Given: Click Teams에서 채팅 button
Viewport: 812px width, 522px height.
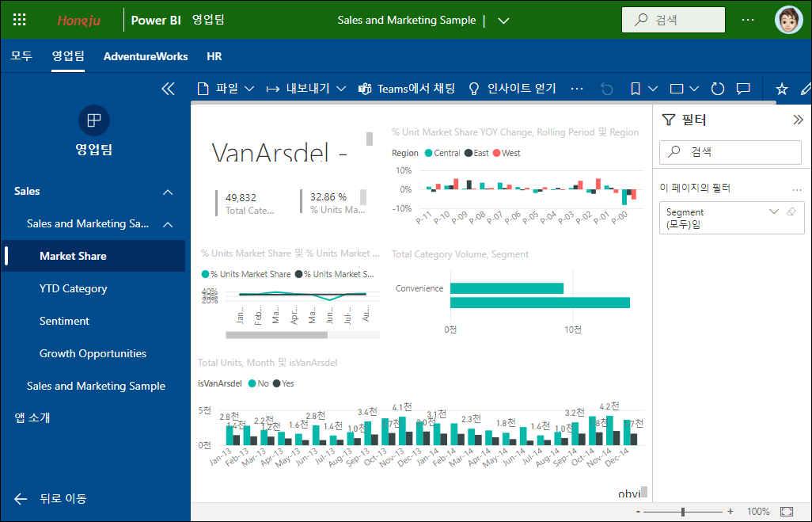Looking at the screenshot, I should coord(407,89).
